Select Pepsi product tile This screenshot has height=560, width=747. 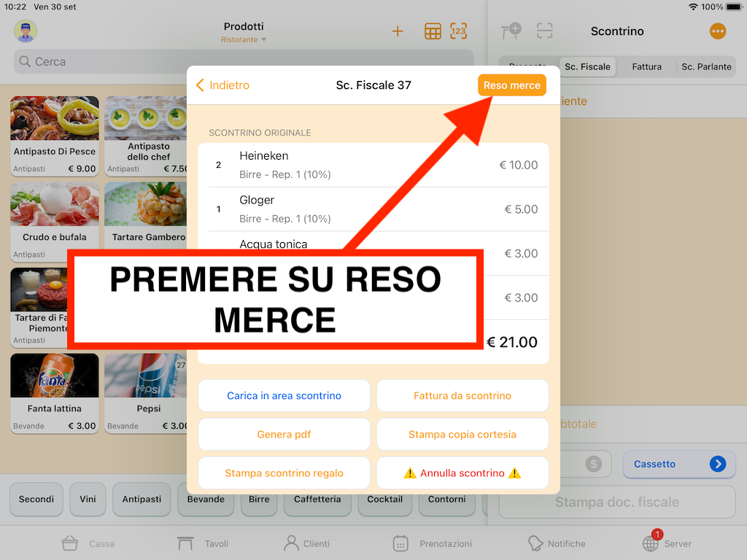pos(145,393)
